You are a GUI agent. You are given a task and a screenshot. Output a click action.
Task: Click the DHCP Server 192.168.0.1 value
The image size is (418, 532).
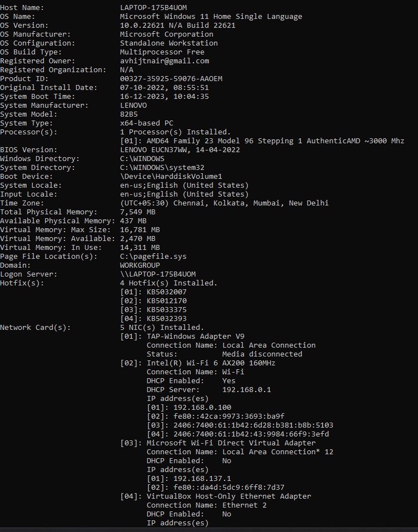(x=247, y=389)
